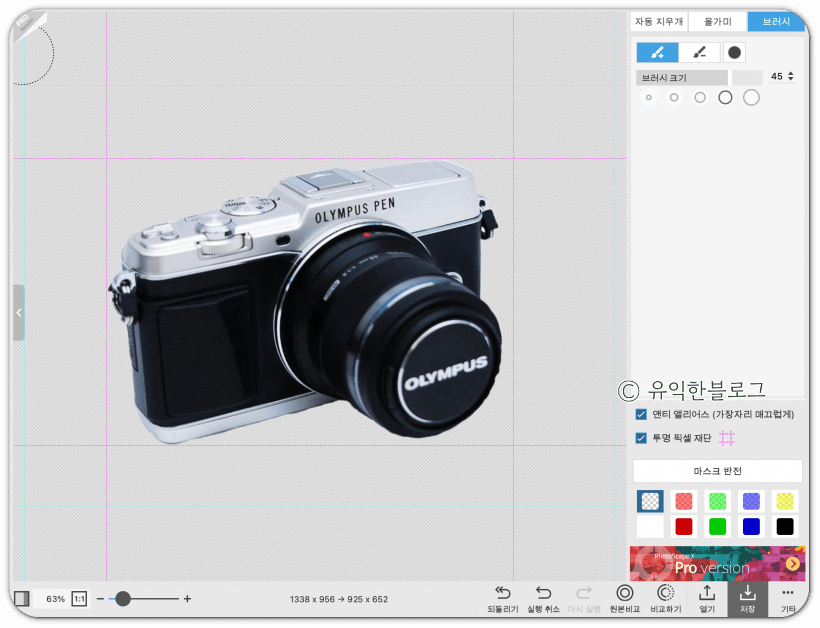The height and width of the screenshot is (628, 820).
Task: Click the brush size stepper arrows
Action: pos(791,76)
